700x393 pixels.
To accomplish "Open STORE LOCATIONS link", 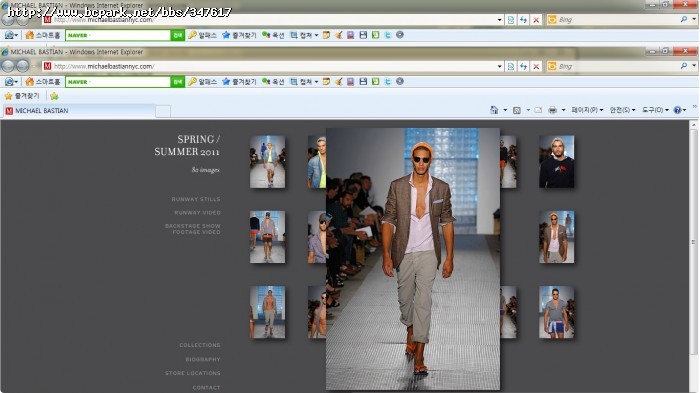I will [192, 373].
